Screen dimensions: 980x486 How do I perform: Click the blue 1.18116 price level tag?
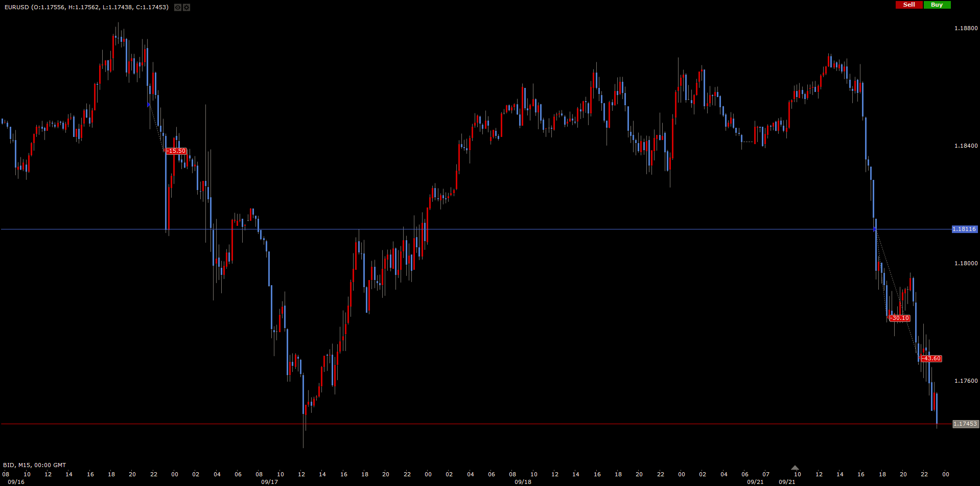click(964, 229)
